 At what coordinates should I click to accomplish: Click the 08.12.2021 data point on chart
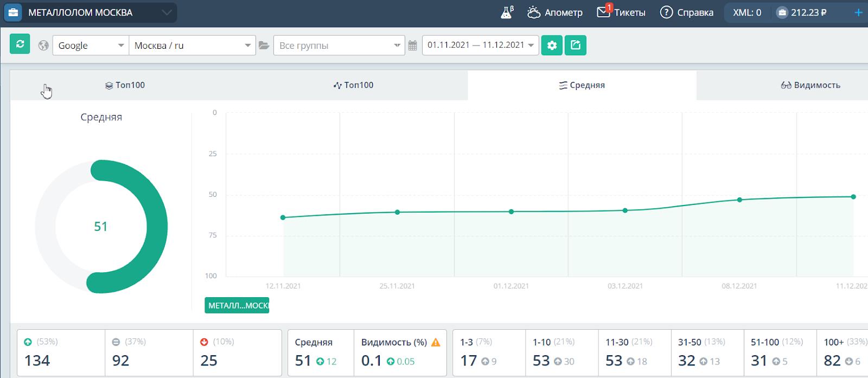pyautogui.click(x=739, y=200)
